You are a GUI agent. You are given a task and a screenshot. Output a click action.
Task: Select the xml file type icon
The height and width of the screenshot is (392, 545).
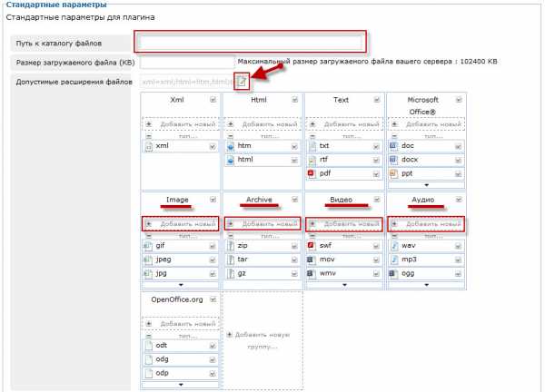click(x=149, y=146)
